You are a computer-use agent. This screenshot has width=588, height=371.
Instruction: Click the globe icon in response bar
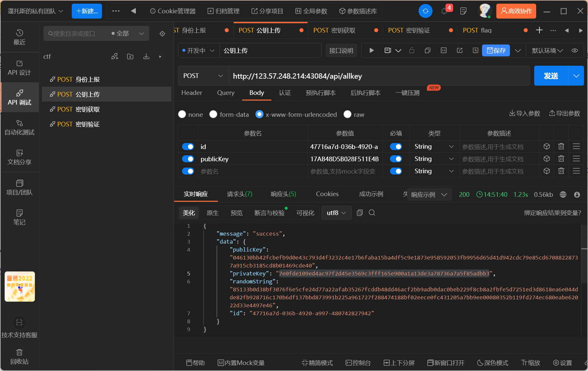click(563, 194)
